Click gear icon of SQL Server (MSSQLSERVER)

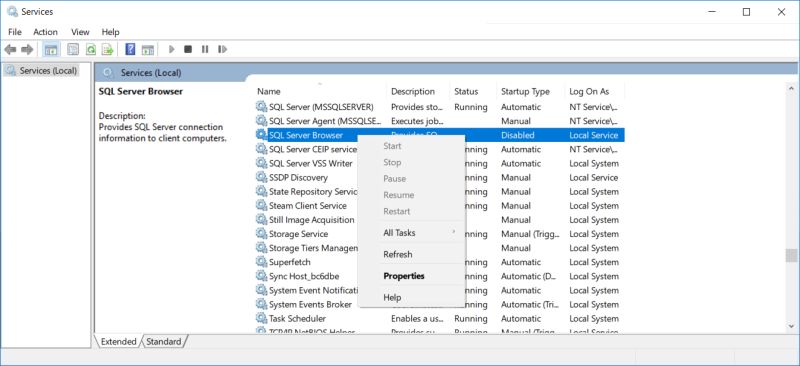tap(261, 107)
